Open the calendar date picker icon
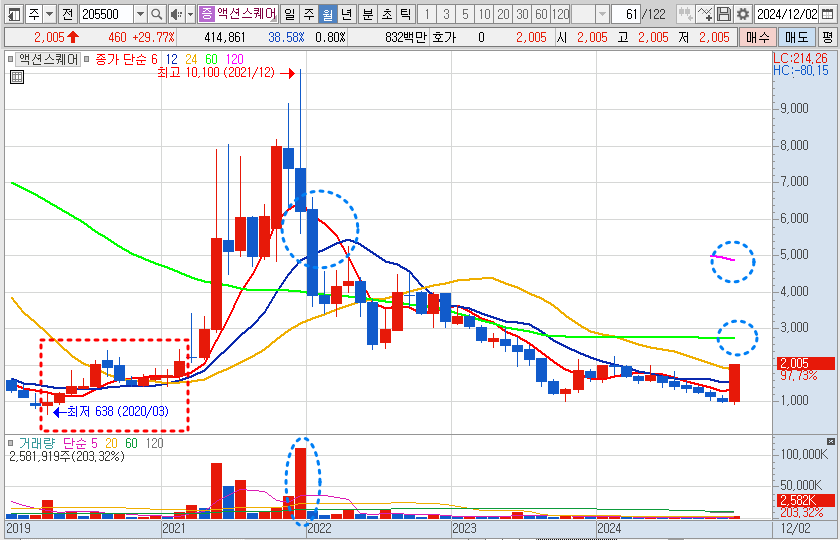 (827, 14)
